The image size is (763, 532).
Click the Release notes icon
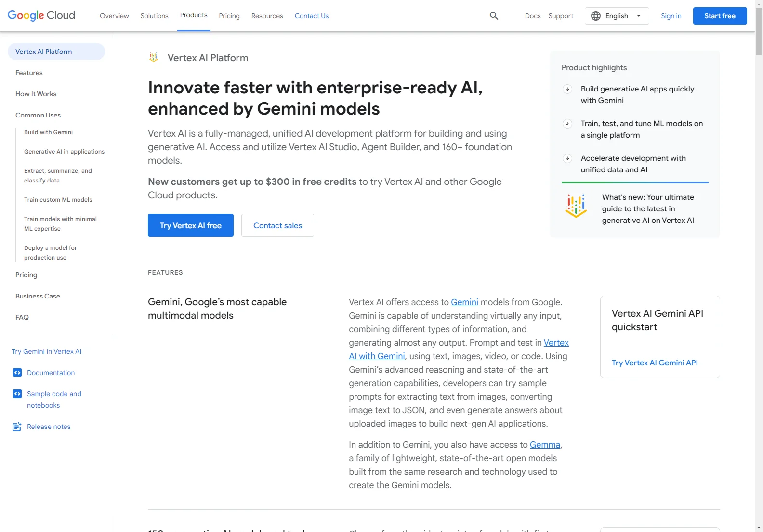click(x=17, y=427)
